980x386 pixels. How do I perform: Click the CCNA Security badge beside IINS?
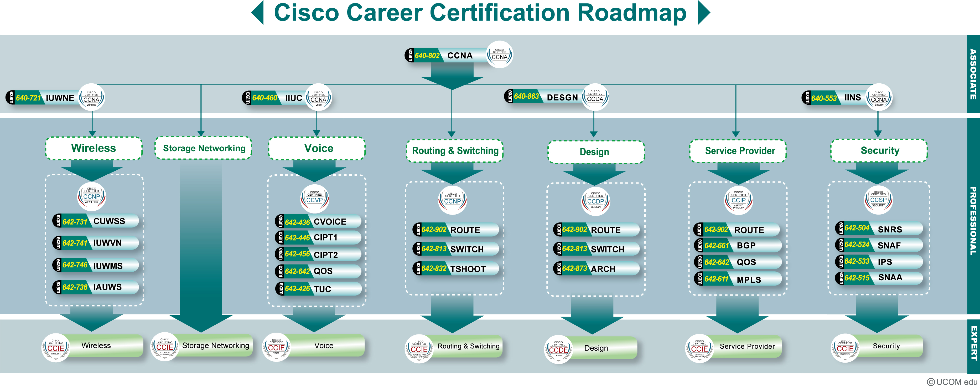tap(879, 98)
